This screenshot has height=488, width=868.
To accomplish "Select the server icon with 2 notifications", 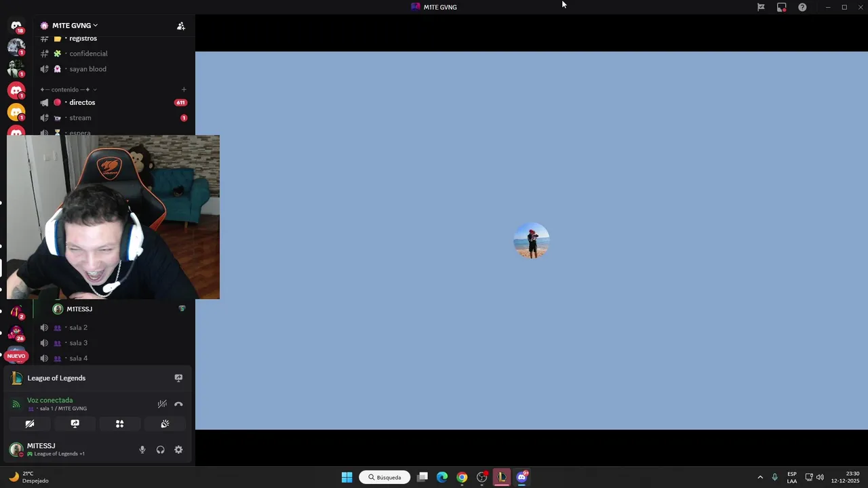I will [16, 312].
